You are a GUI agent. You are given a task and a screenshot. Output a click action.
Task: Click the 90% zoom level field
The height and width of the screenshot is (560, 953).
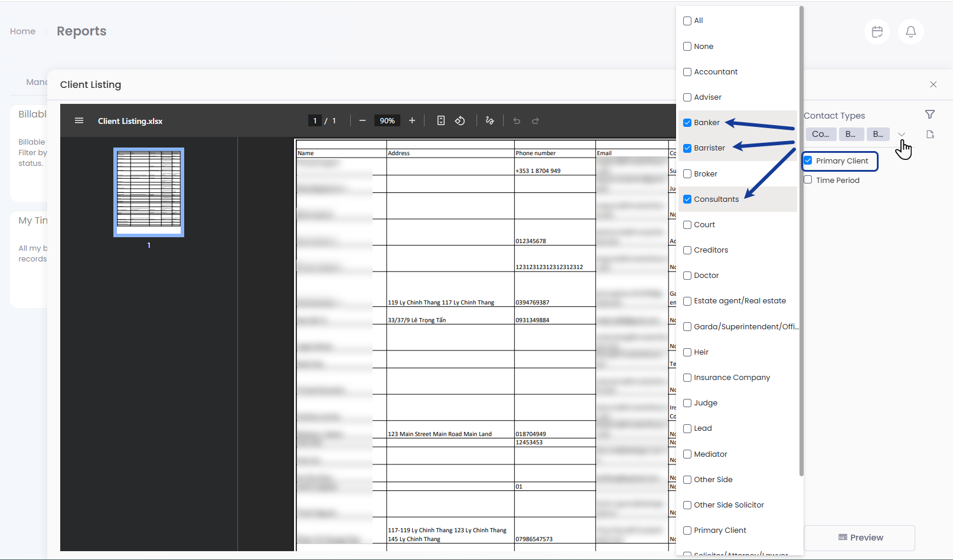point(387,120)
